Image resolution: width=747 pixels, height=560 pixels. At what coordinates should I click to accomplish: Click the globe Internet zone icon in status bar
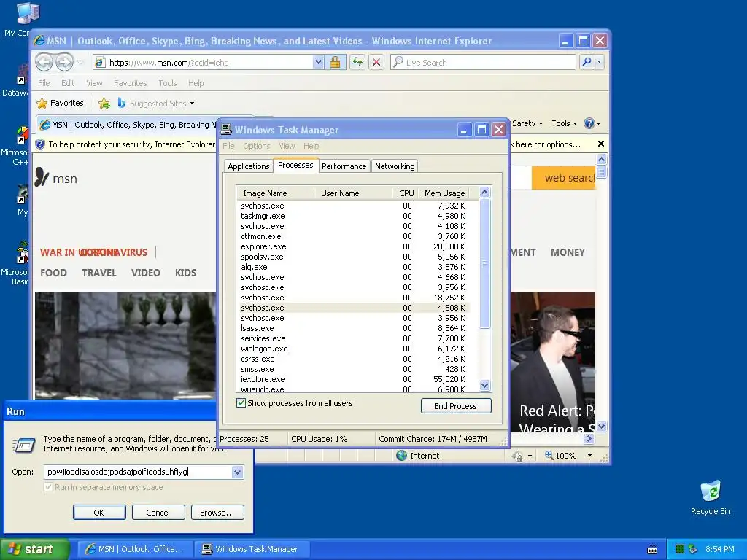click(x=402, y=456)
